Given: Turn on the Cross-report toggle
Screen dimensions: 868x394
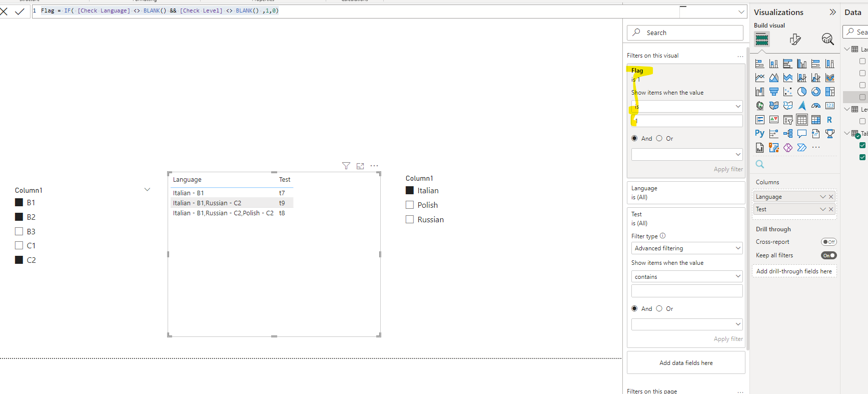Looking at the screenshot, I should [829, 242].
